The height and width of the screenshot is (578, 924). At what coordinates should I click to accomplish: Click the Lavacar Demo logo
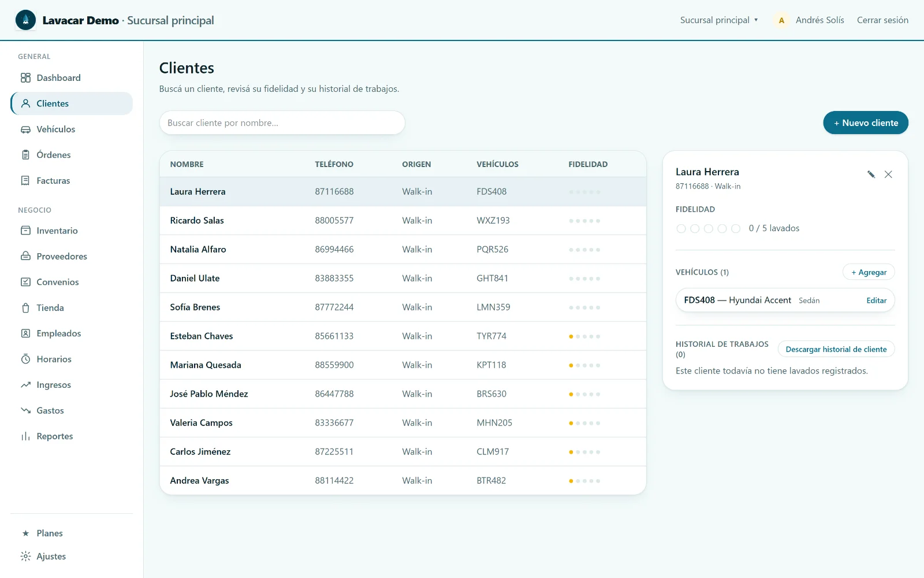click(25, 20)
